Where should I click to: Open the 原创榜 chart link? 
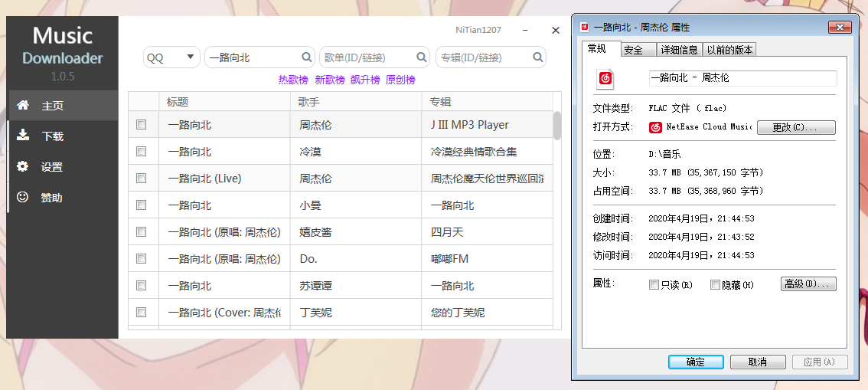pos(400,80)
